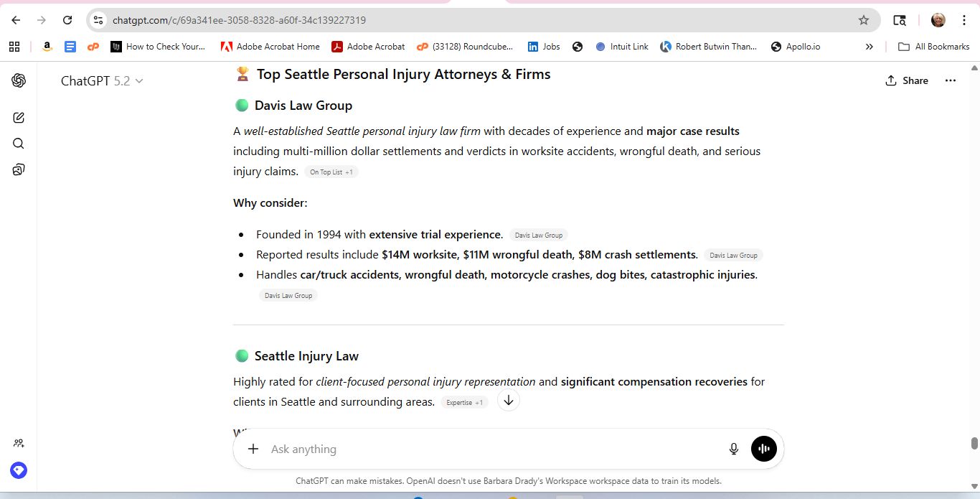The width and height of the screenshot is (980, 499).
Task: Open the globe bookmark after Jobs
Action: [578, 47]
